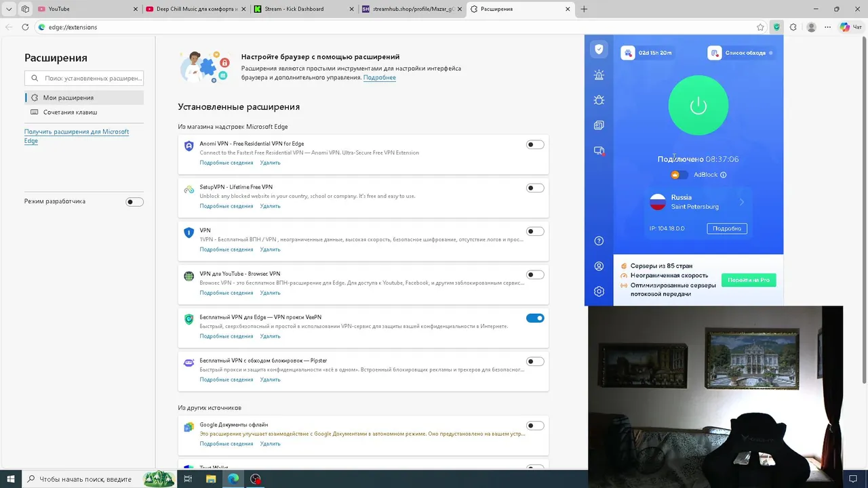Open the Settings and more ellipsis menu

coord(828,27)
